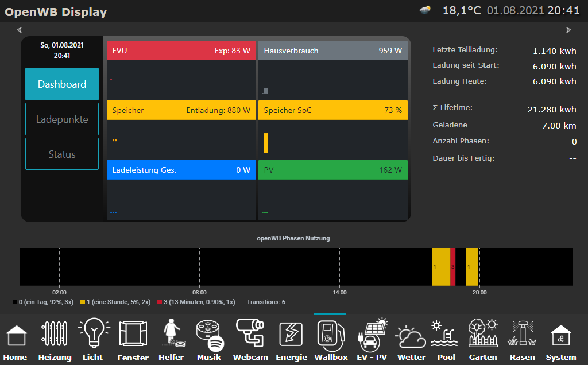
Task: Open the Rasen sprinkler icon
Action: coord(521,336)
